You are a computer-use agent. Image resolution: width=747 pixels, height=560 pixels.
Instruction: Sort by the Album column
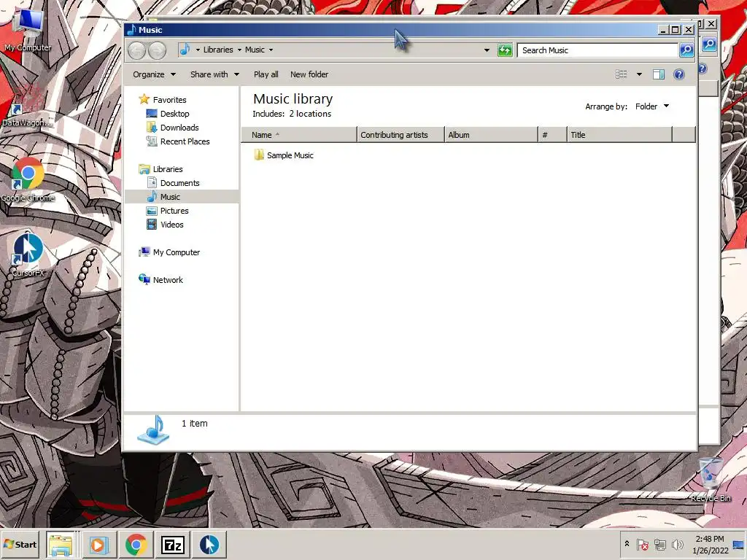[x=491, y=135]
